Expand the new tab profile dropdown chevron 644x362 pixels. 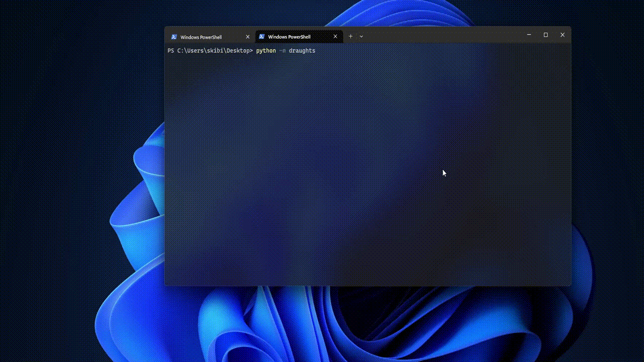[361, 36]
